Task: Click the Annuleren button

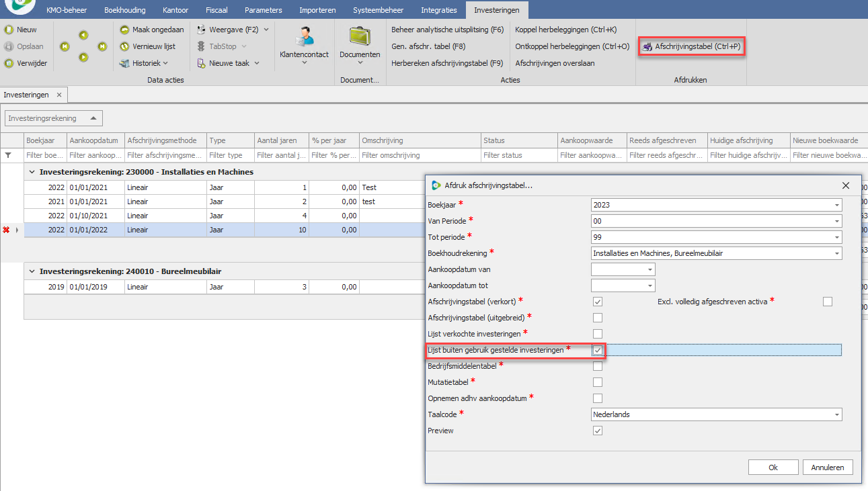Action: (x=828, y=467)
